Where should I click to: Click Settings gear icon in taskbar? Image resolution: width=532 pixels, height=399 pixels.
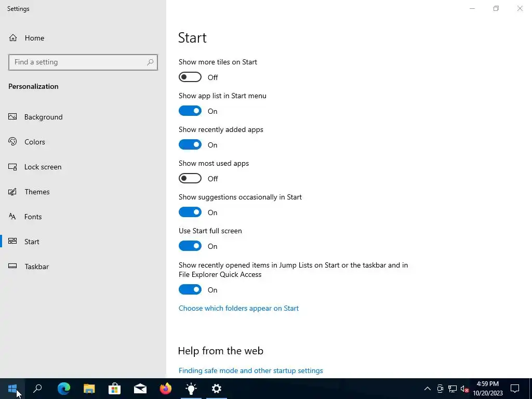[217, 389]
